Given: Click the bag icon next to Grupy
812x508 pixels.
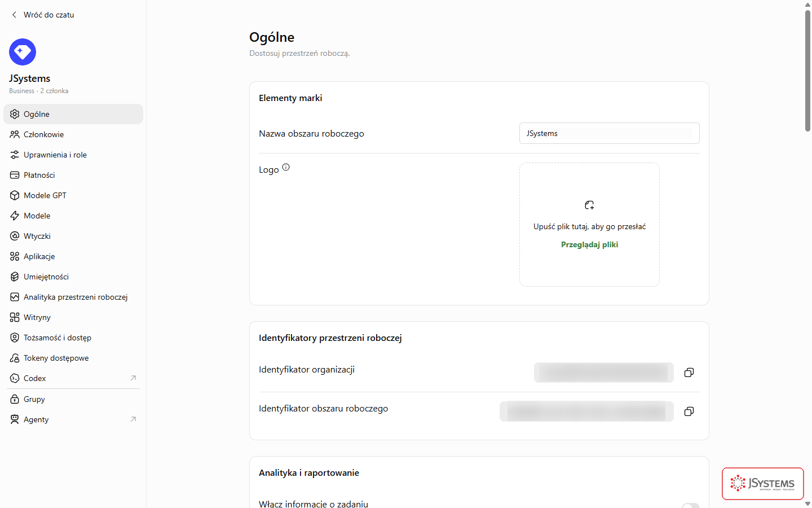Looking at the screenshot, I should point(15,399).
